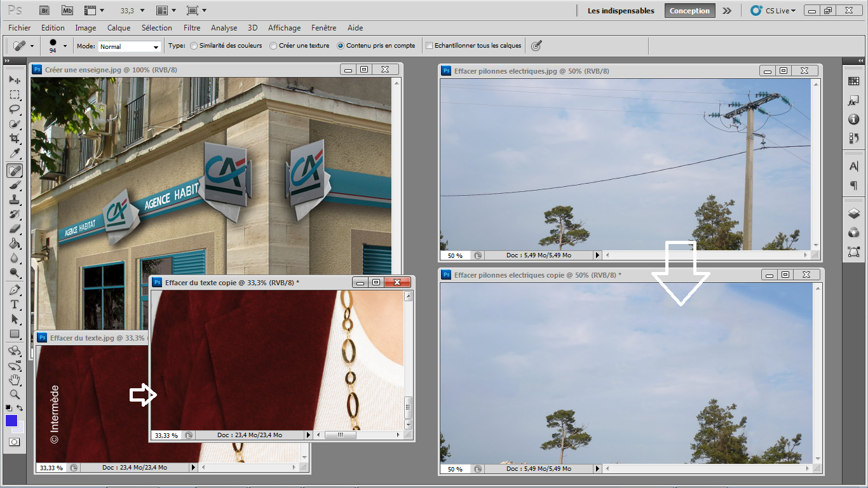This screenshot has width=868, height=488.
Task: Open the Mode dropdown set to Normal
Action: tap(130, 46)
